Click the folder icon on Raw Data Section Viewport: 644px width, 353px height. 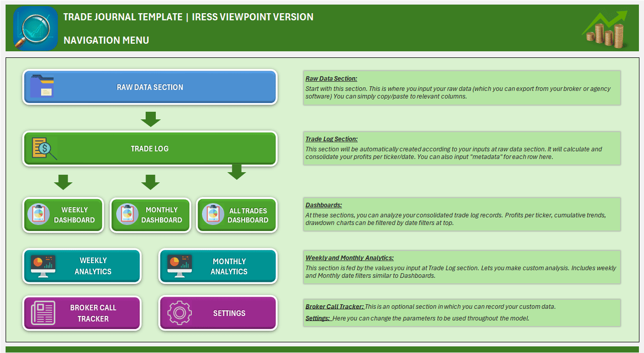tap(42, 86)
